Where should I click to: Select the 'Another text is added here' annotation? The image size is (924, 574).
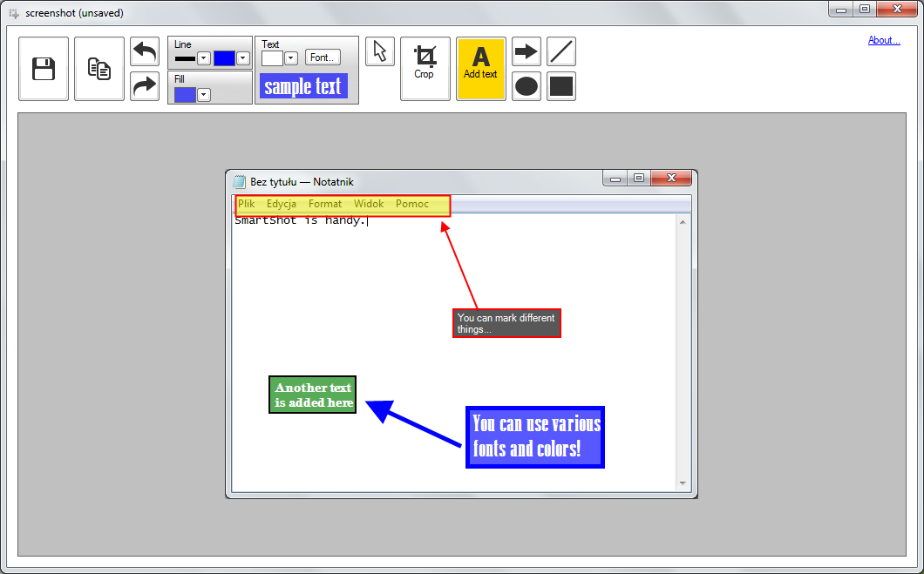coord(312,395)
